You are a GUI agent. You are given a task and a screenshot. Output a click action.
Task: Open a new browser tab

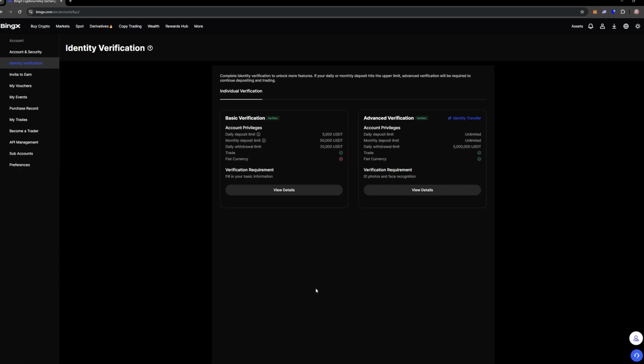70,1
